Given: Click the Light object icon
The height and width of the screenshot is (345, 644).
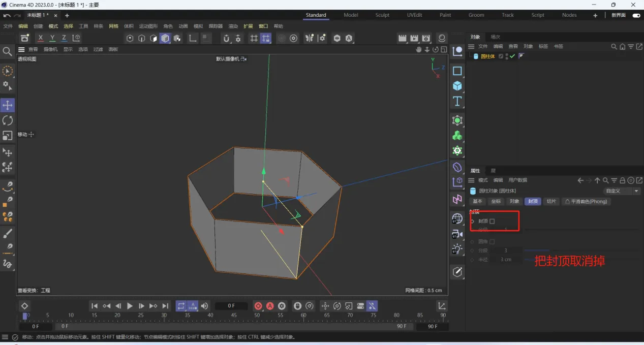Looking at the screenshot, I should [x=457, y=249].
